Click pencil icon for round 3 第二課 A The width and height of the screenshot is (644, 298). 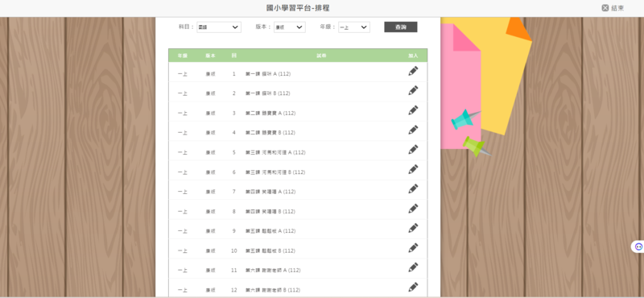pos(413,110)
